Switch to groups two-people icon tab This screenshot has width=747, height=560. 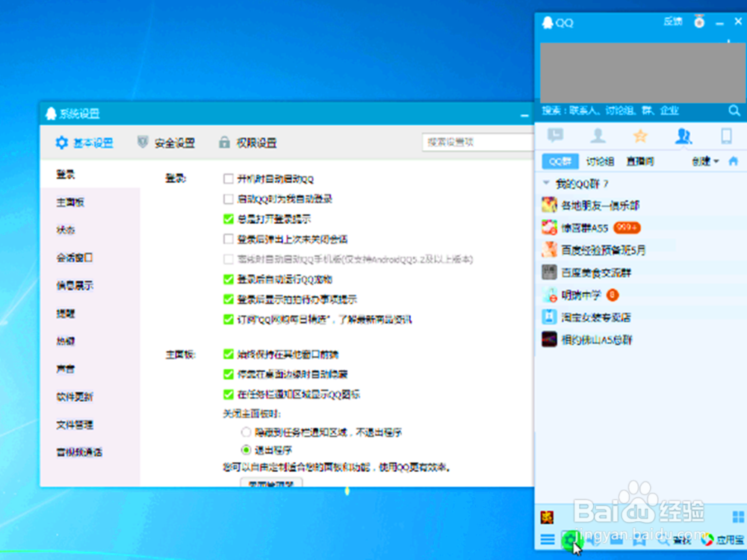click(684, 136)
